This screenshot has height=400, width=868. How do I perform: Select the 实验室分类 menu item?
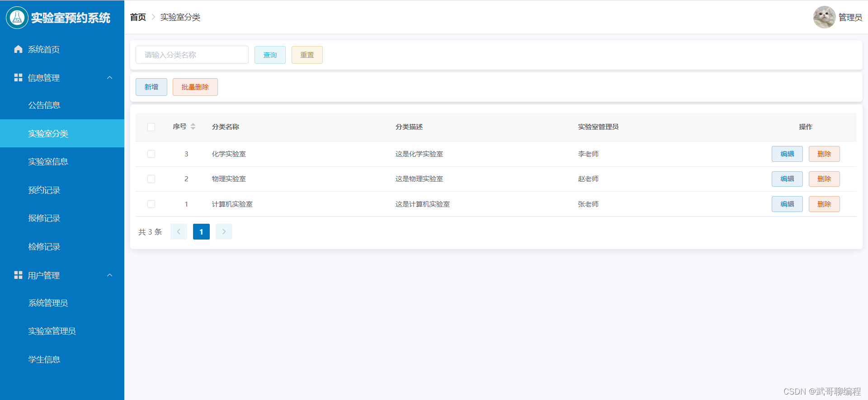click(62, 133)
